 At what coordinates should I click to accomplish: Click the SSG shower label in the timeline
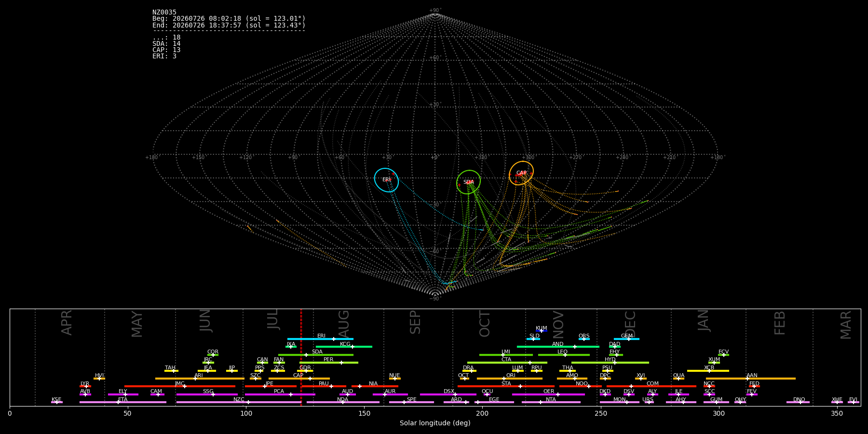(208, 392)
